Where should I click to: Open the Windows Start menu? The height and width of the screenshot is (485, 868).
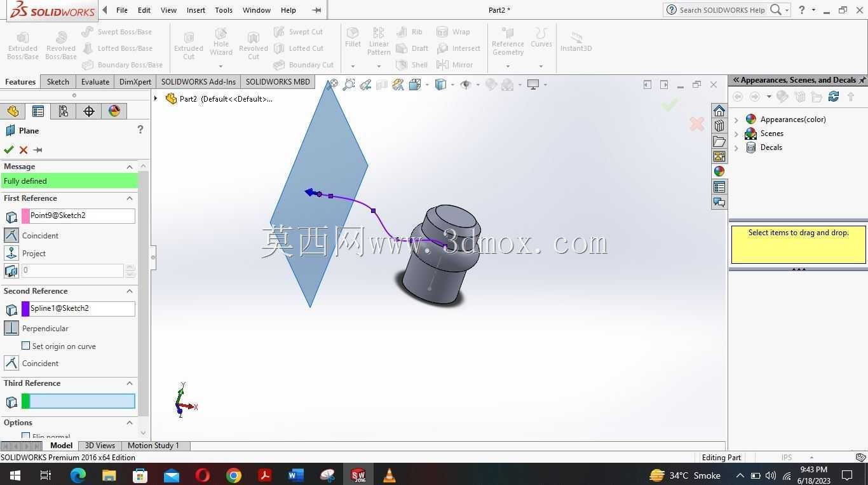click(15, 475)
